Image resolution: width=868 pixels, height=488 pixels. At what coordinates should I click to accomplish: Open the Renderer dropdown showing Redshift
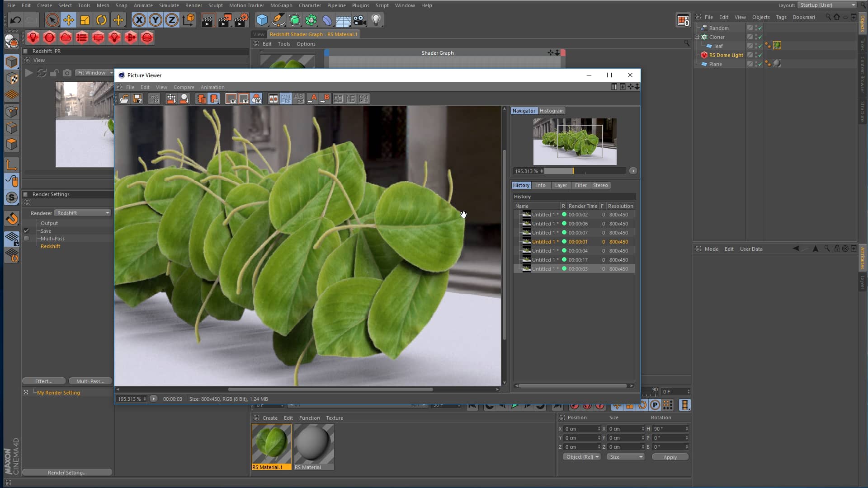point(82,213)
